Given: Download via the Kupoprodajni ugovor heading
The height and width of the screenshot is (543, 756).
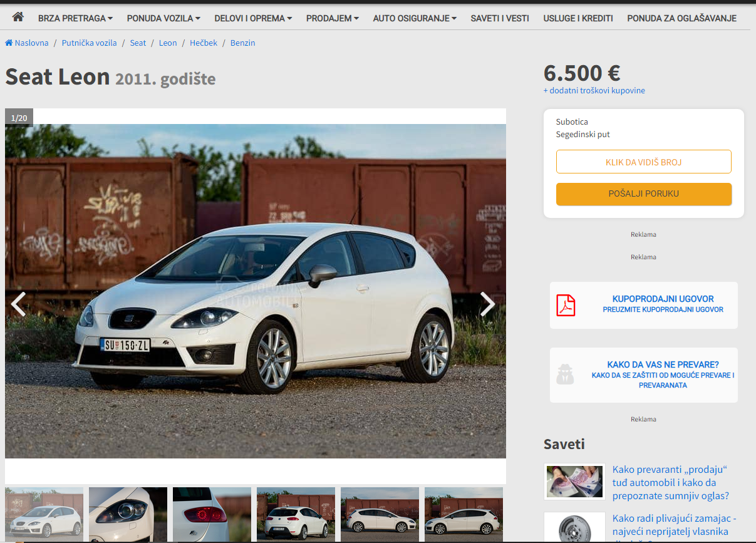Looking at the screenshot, I should pos(663,299).
